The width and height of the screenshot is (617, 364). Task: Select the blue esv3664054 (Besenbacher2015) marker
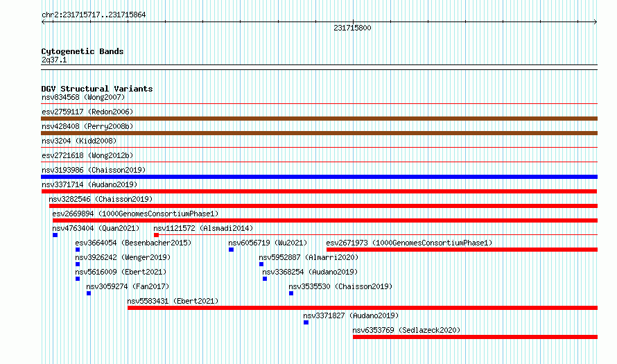click(78, 250)
